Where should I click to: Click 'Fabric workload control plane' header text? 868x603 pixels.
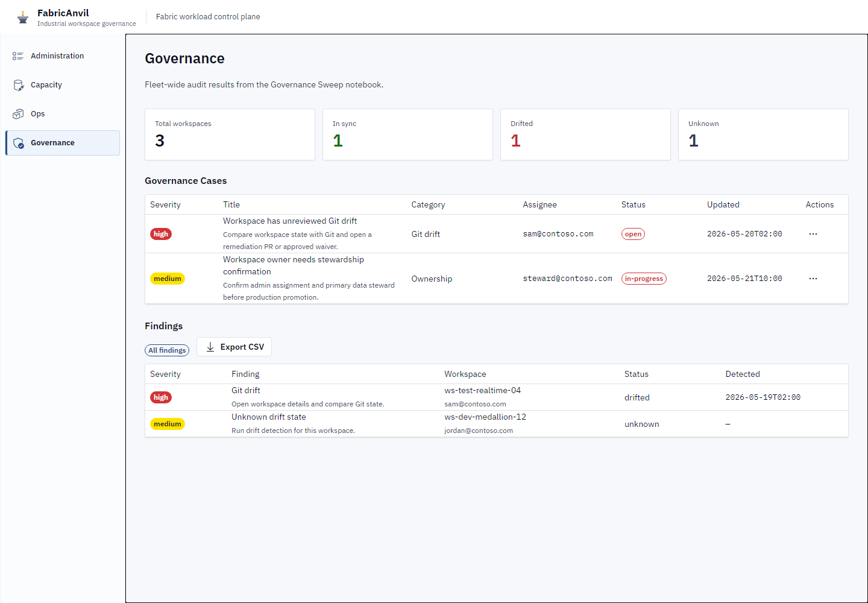(x=208, y=17)
